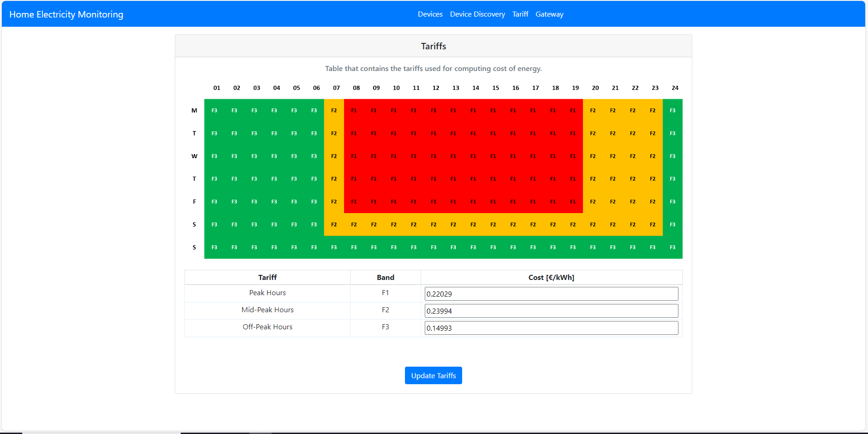This screenshot has height=434, width=868.
Task: Navigate to Device Discovery
Action: click(477, 14)
